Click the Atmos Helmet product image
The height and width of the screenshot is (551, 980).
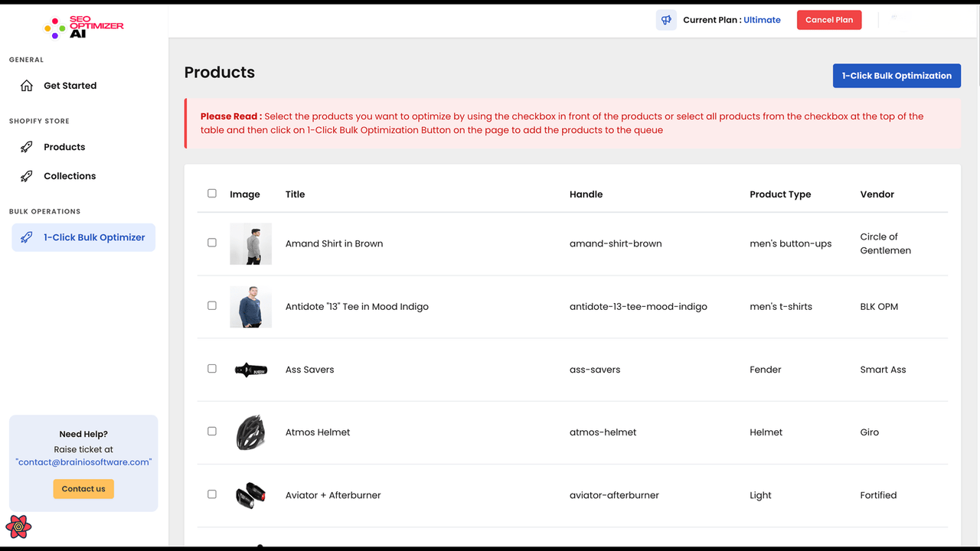point(250,432)
